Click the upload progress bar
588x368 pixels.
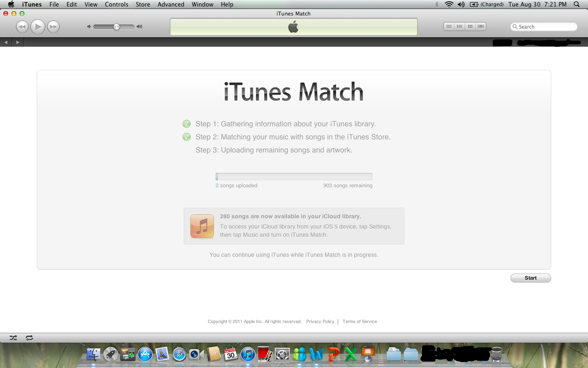click(x=294, y=177)
